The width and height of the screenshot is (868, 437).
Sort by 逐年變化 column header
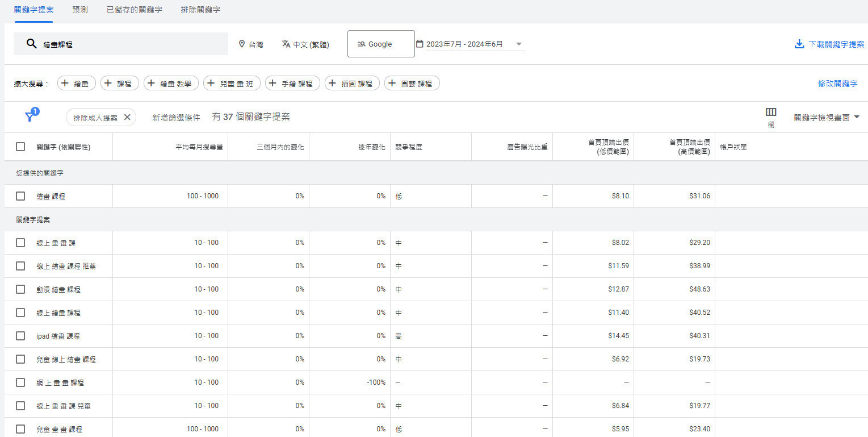(372, 147)
